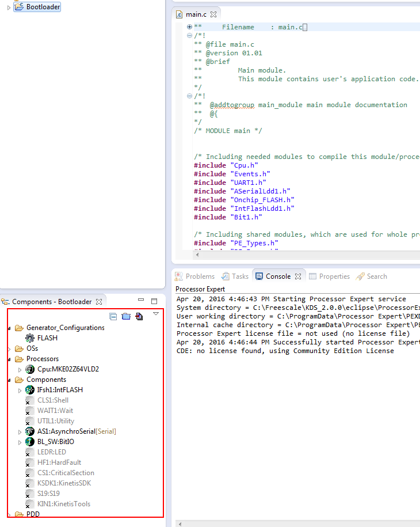Collapse the @addtogroup comment block
This screenshot has width=420, height=527.
189,96
